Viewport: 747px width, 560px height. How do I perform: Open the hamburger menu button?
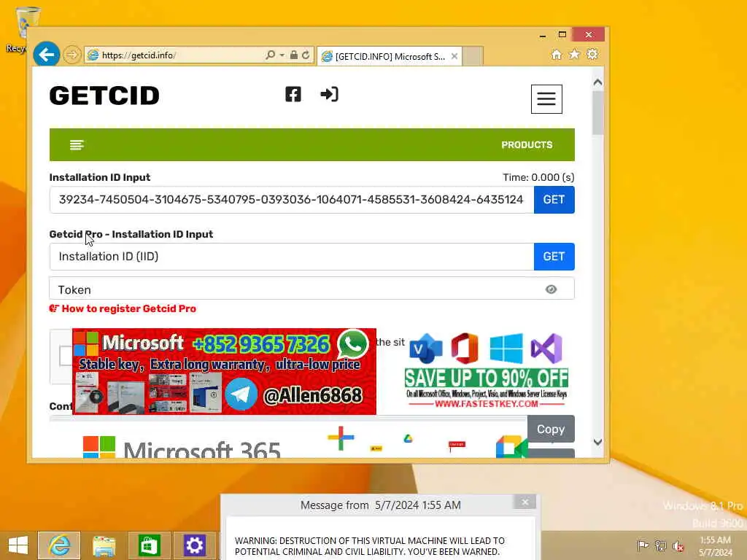(546, 99)
